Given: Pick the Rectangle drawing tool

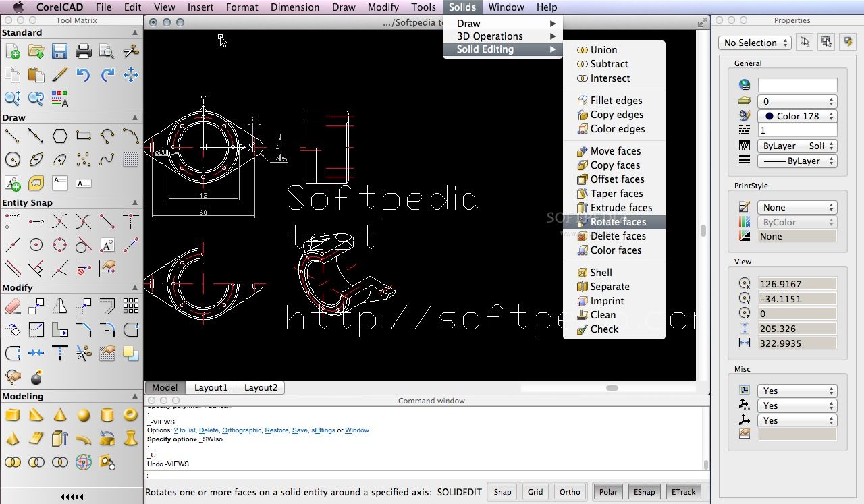Looking at the screenshot, I should (83, 136).
